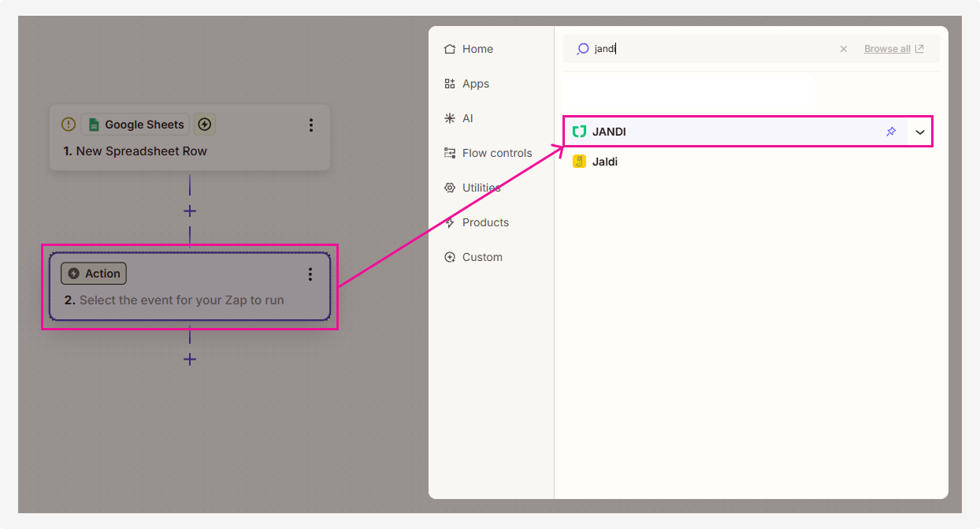Image resolution: width=980 pixels, height=529 pixels.
Task: Open the Apps category
Action: click(475, 84)
